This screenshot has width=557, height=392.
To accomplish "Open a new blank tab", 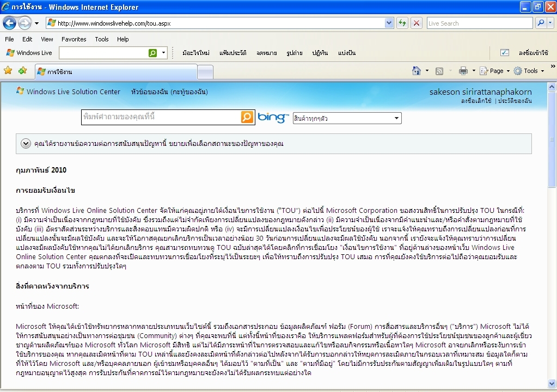I will click(x=205, y=72).
